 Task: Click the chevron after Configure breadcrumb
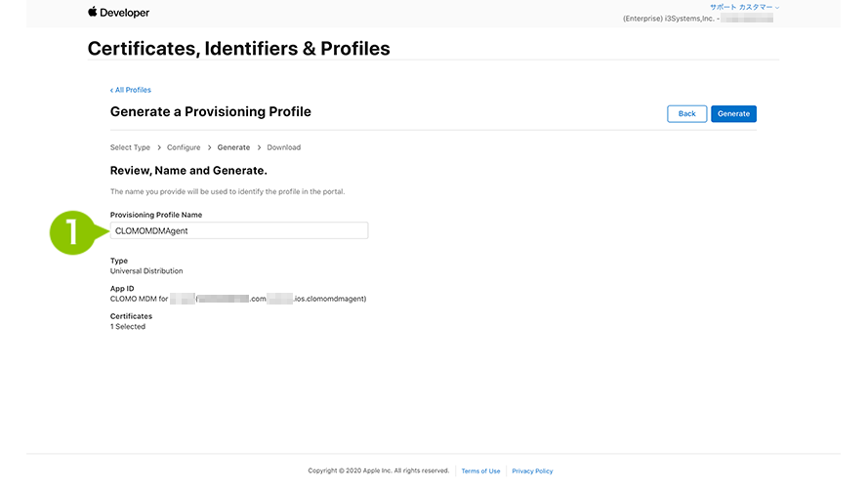[209, 147]
